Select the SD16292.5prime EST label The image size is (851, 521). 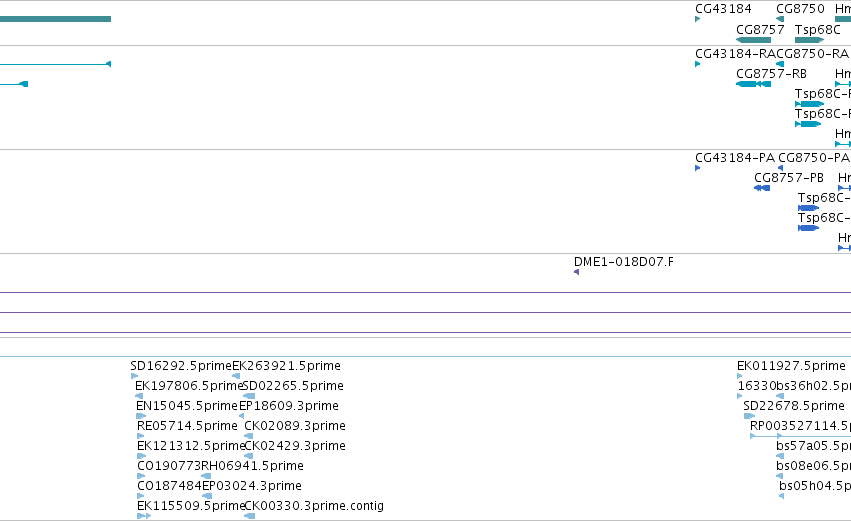tap(181, 366)
